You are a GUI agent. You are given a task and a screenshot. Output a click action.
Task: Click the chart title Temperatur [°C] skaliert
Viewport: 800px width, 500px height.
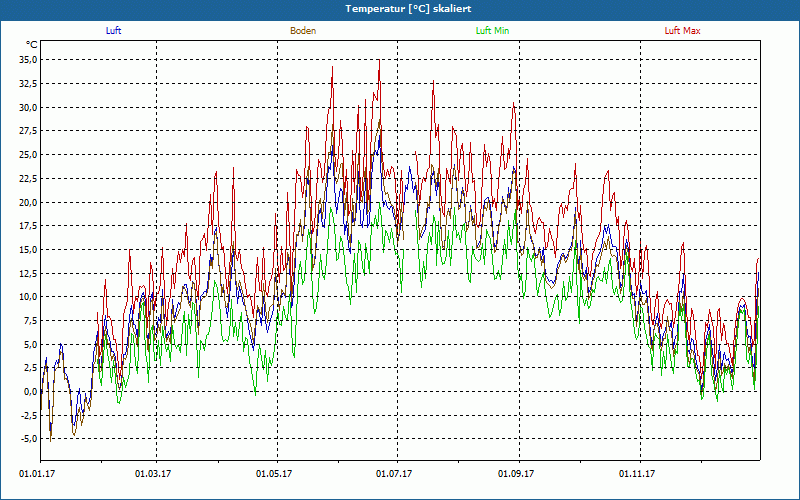tap(408, 9)
